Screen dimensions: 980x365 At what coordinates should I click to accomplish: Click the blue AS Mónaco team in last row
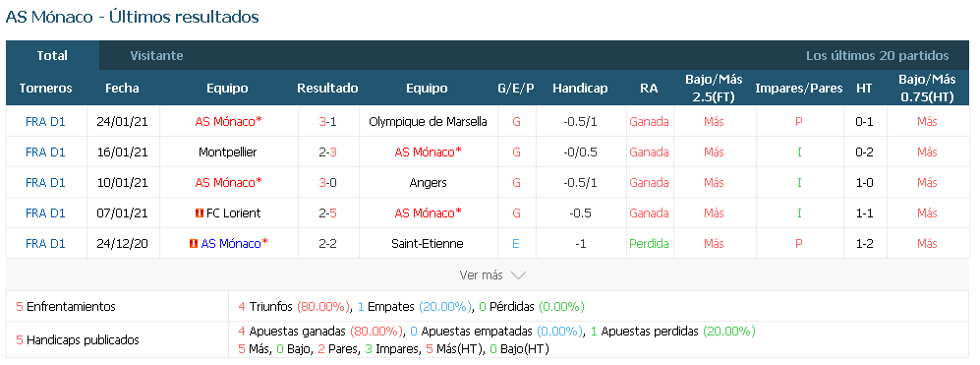231,244
